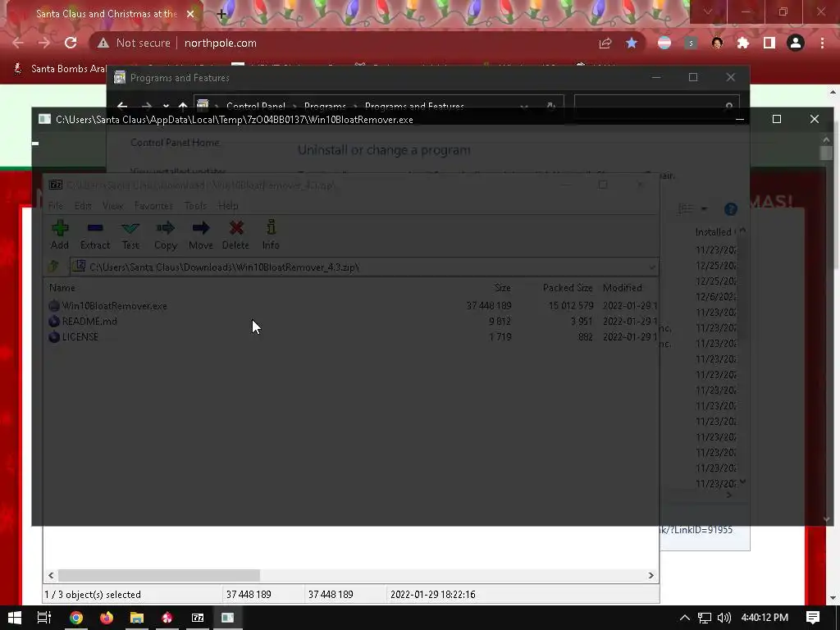Switch to Chrome from taskbar
840x630 pixels.
click(x=76, y=618)
